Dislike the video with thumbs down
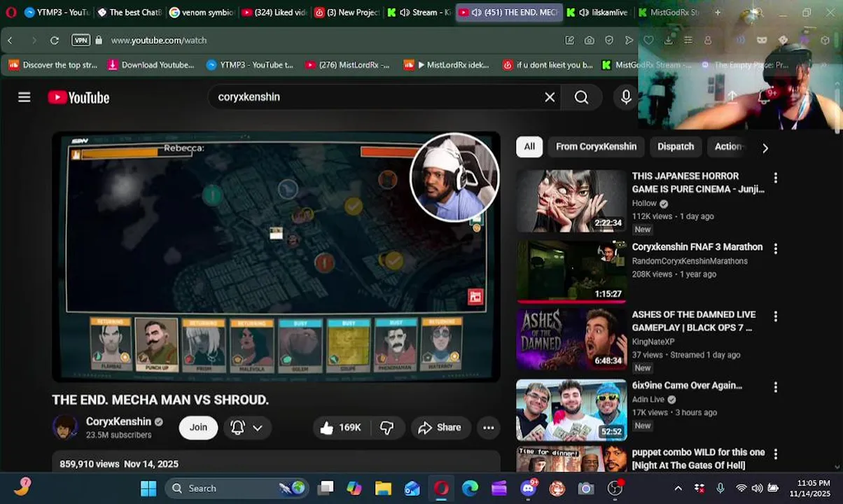Image resolution: width=843 pixels, height=504 pixels. click(386, 427)
